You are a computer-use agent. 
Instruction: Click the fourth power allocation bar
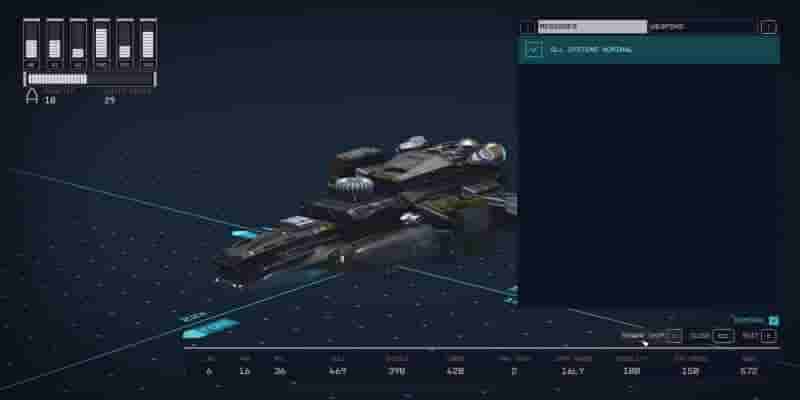(102, 45)
